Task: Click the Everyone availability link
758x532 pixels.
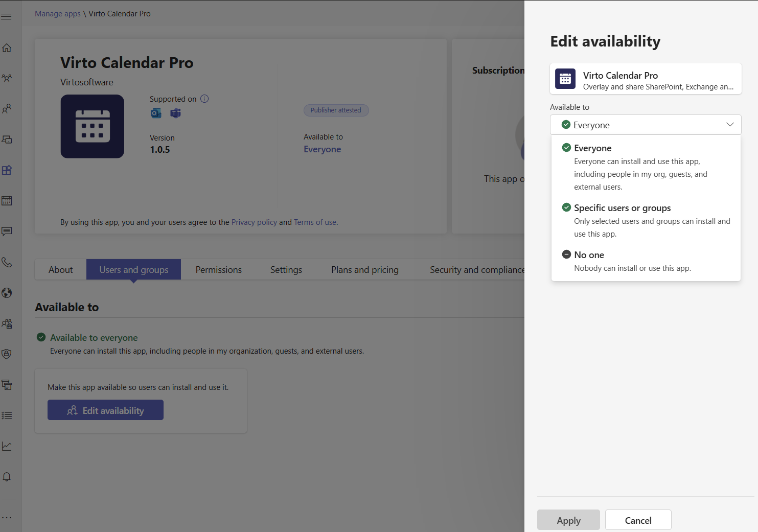Action: (x=322, y=149)
